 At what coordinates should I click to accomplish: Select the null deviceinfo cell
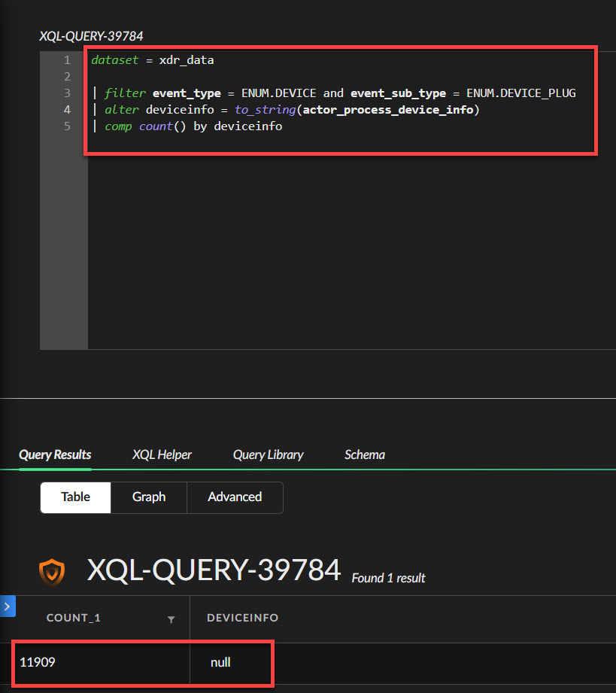220,663
